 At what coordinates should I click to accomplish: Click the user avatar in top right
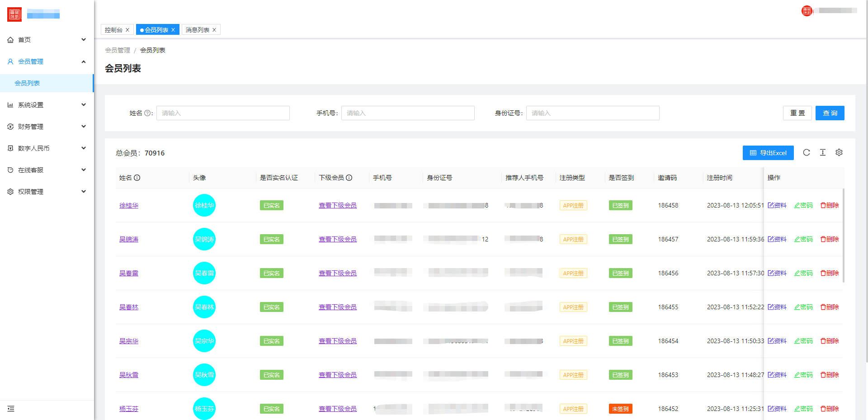click(x=807, y=11)
